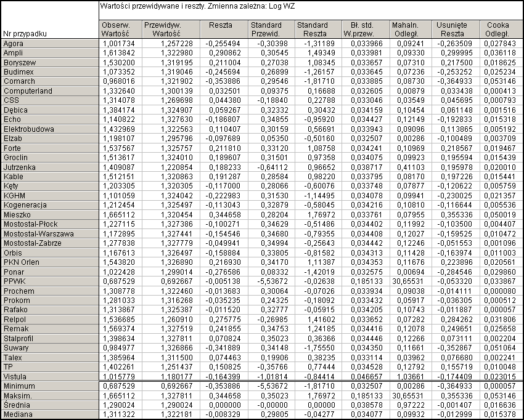Click Suwary deleted residual -0,352867
524x420 pixels.
pos(455,347)
